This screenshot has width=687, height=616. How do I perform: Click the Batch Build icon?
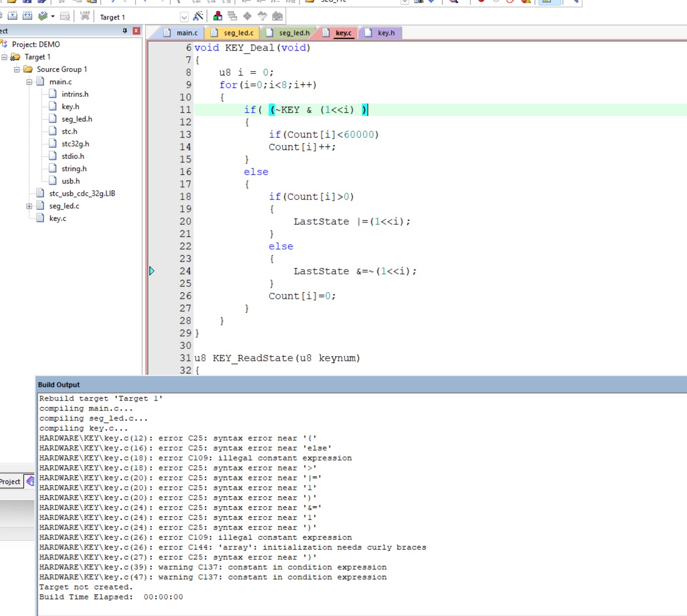pos(44,16)
